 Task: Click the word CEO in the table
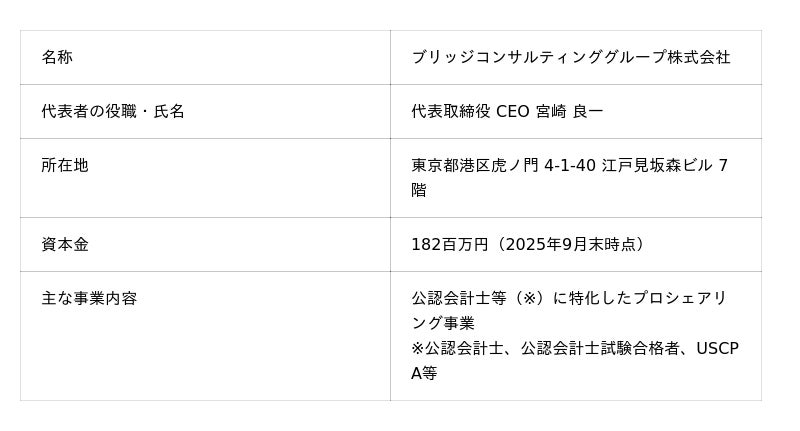coord(513,112)
